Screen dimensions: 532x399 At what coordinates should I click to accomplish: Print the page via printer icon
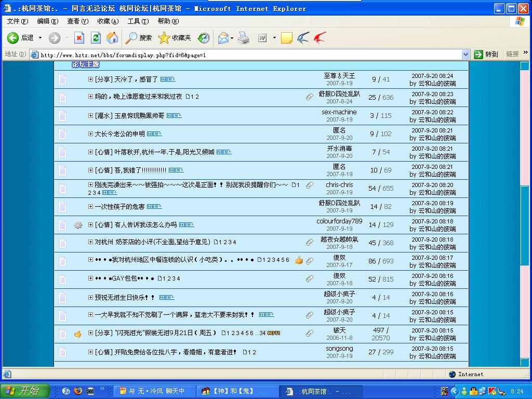click(244, 38)
